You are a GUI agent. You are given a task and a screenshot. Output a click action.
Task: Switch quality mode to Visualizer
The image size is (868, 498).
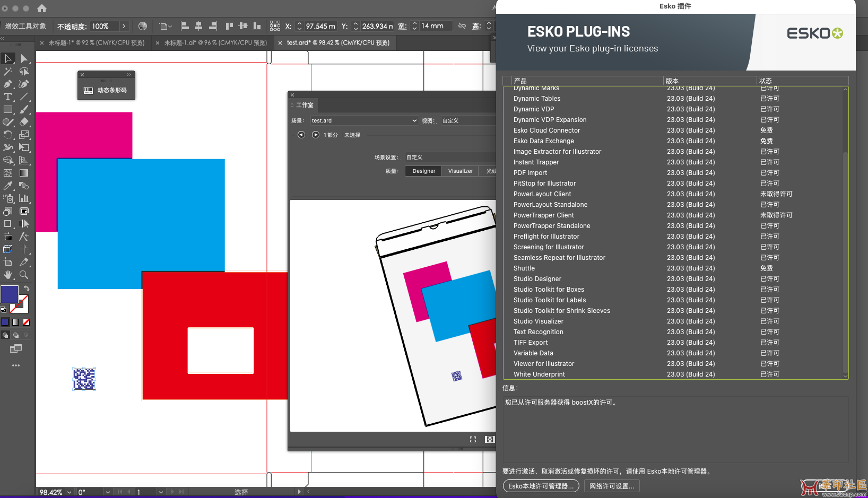460,171
